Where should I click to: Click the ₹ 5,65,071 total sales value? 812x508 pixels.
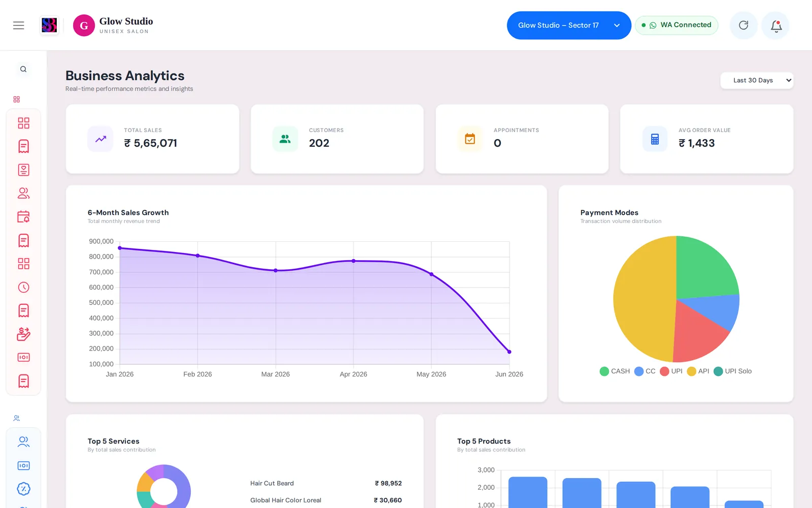[151, 143]
